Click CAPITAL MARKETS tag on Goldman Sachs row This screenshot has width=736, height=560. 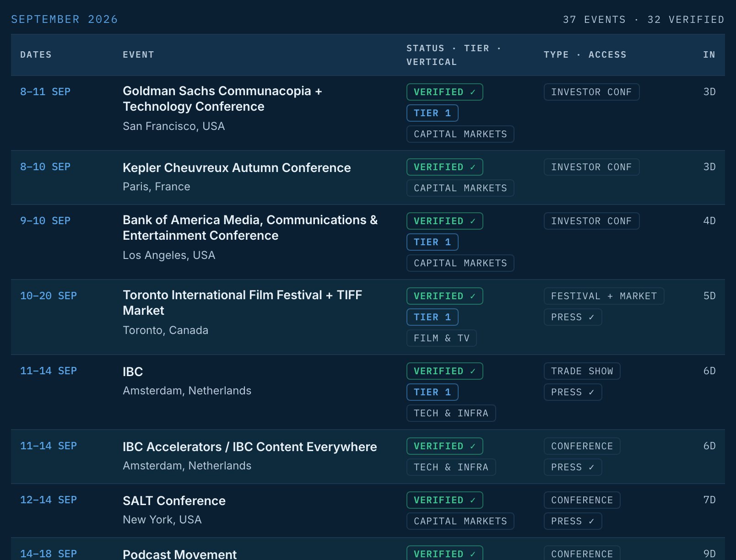[x=460, y=134]
